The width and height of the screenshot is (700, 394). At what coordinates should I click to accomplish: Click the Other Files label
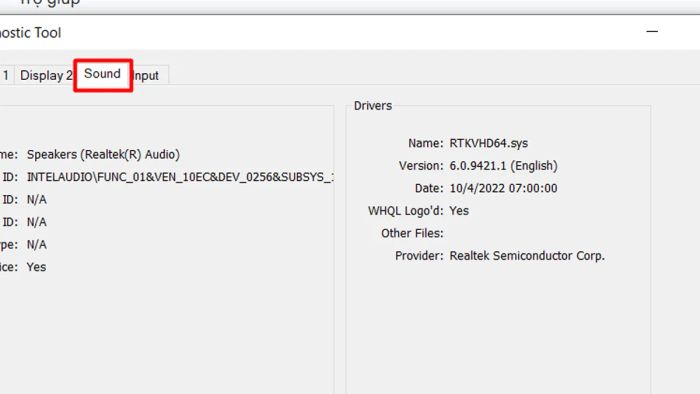pos(412,233)
